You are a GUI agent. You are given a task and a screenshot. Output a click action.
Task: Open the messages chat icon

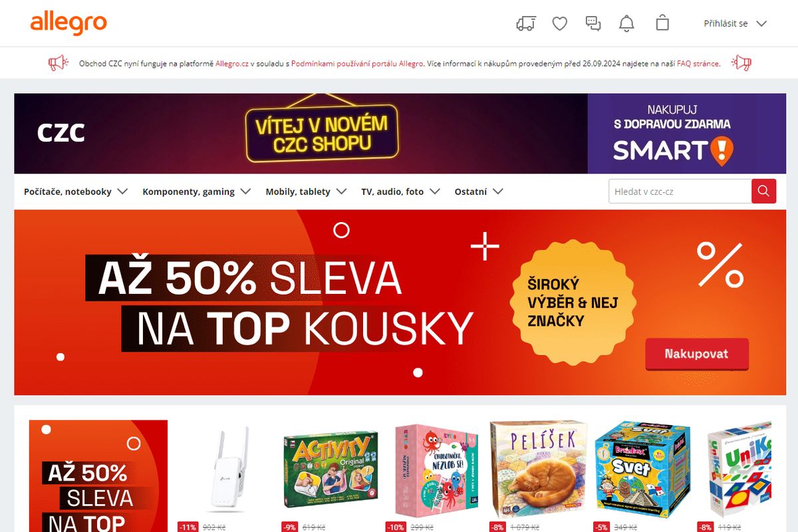click(x=593, y=23)
